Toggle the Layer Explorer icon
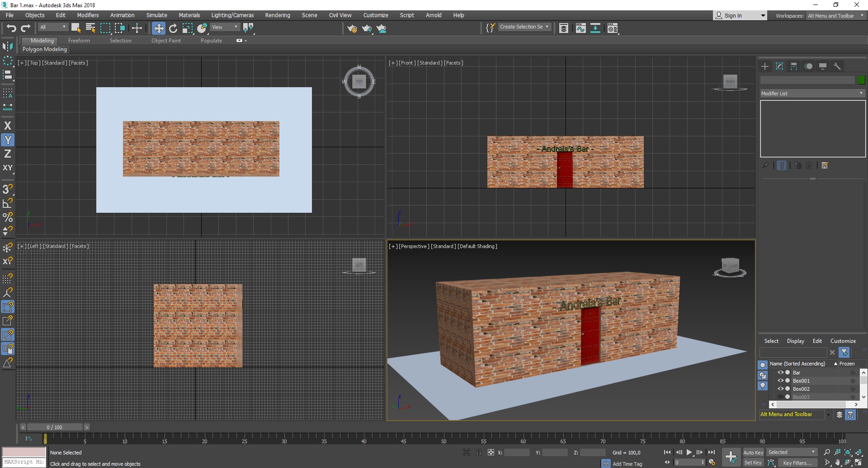Viewport: 868px width, 468px height. click(x=564, y=28)
